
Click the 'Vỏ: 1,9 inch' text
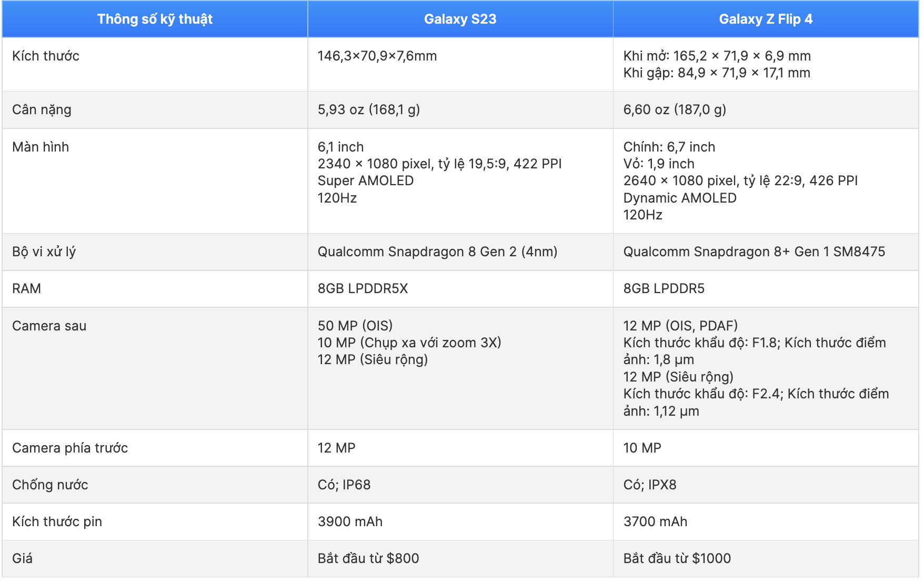click(659, 164)
